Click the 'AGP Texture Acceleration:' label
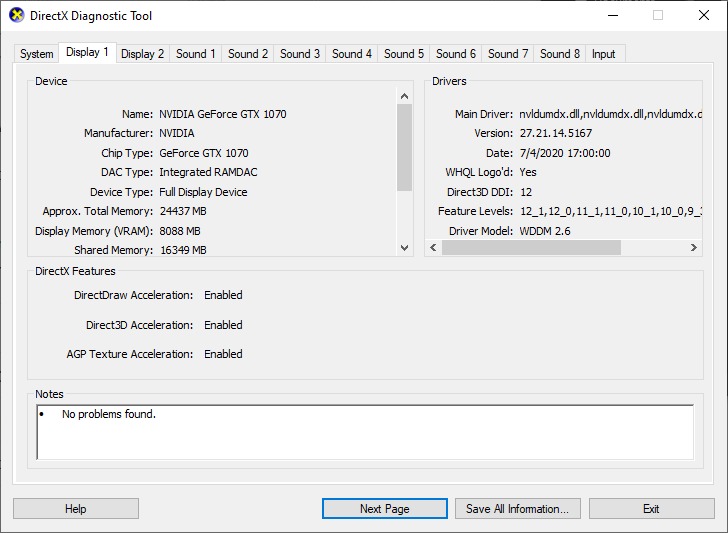The width and height of the screenshot is (728, 533). [130, 354]
